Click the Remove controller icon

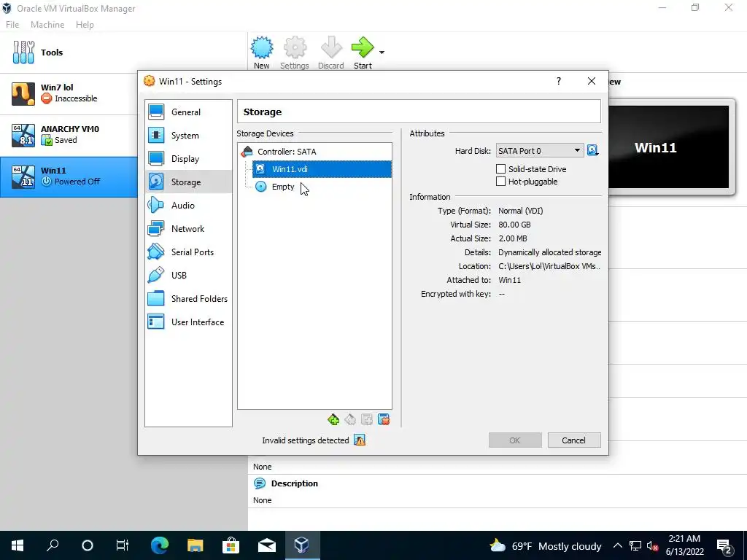tap(350, 419)
